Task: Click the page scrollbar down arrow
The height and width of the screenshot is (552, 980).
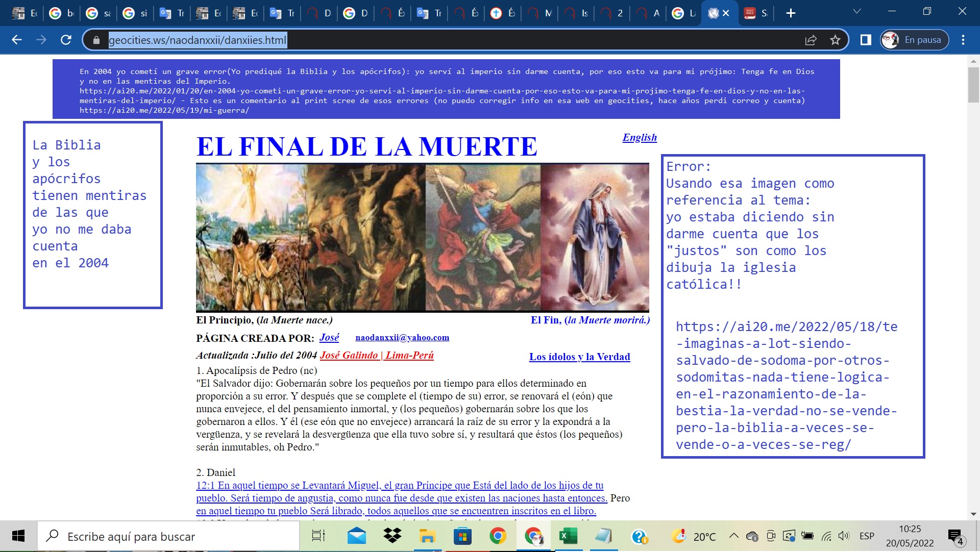Action: [973, 514]
